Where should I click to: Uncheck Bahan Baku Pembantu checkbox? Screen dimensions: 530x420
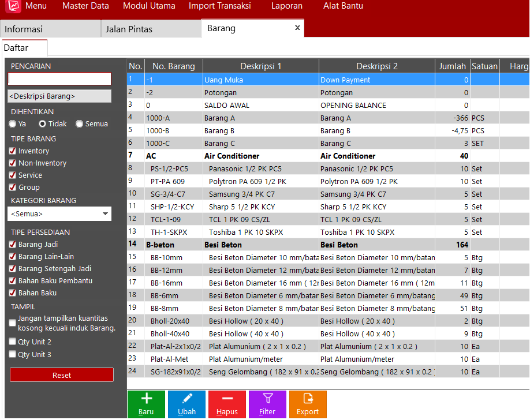pos(13,281)
